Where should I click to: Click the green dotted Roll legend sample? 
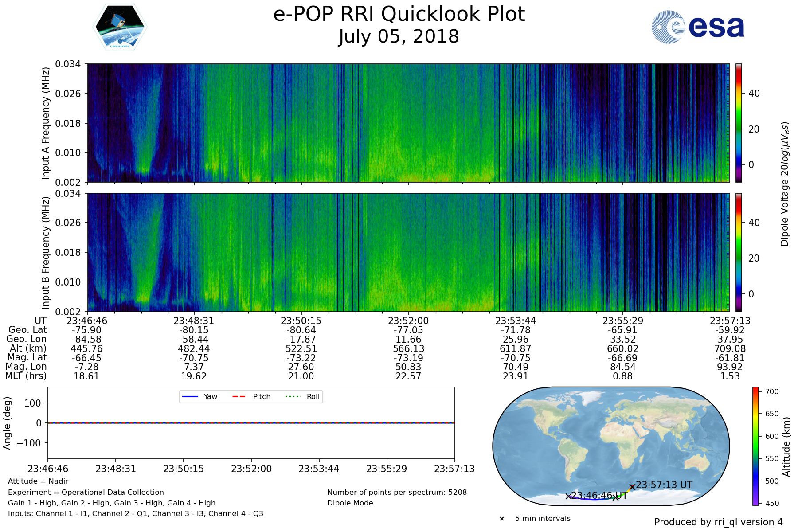[293, 396]
